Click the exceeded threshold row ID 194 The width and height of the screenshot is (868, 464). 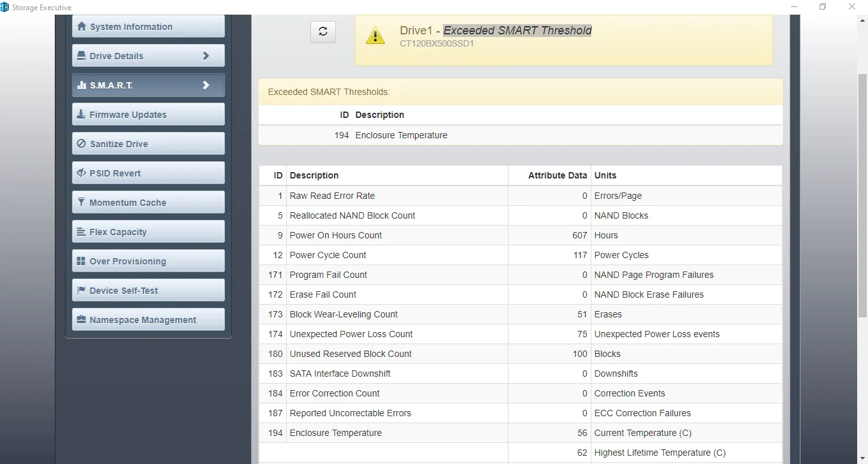(x=521, y=135)
